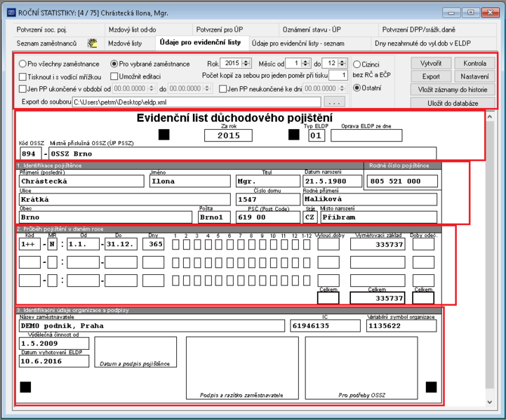The width and height of the screenshot is (506, 420).
Task: Click the browse (...) button for export file
Action: coord(334,102)
